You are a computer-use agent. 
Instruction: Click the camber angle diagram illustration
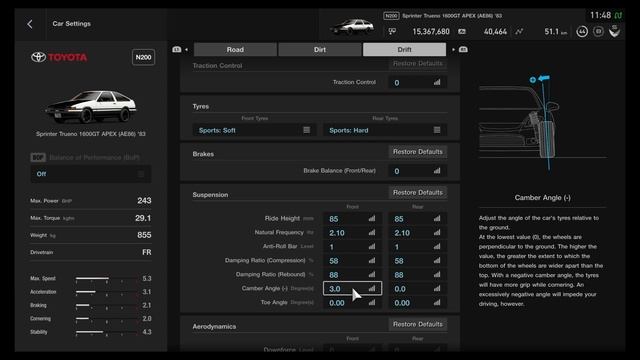click(542, 122)
